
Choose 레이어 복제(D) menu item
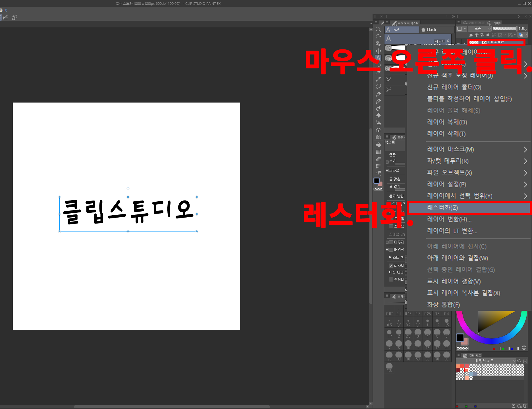(x=469, y=122)
